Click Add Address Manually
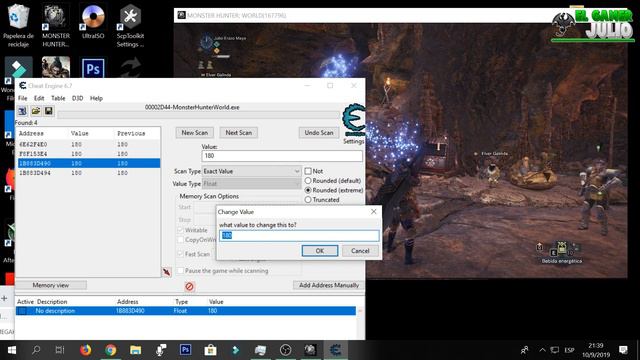This screenshot has height=360, width=640. (329, 285)
